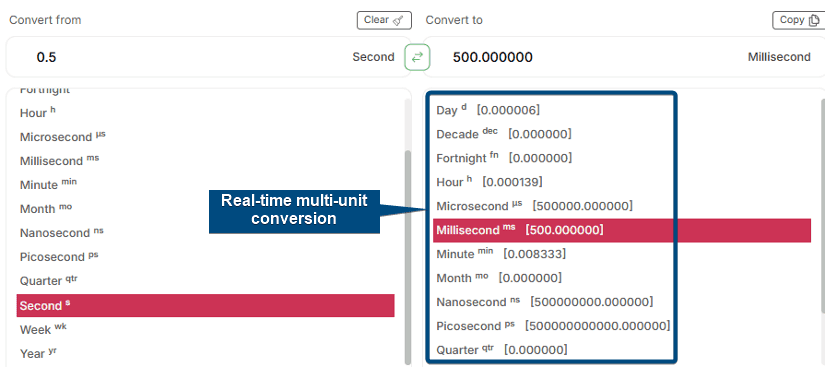
Task: Choose Decade [0.000000] in the Convert to list
Action: 622,134
